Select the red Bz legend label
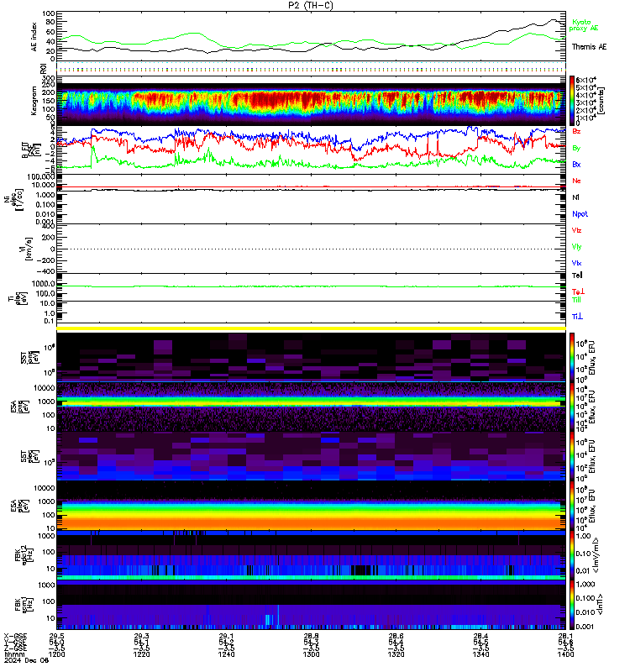 coord(576,131)
